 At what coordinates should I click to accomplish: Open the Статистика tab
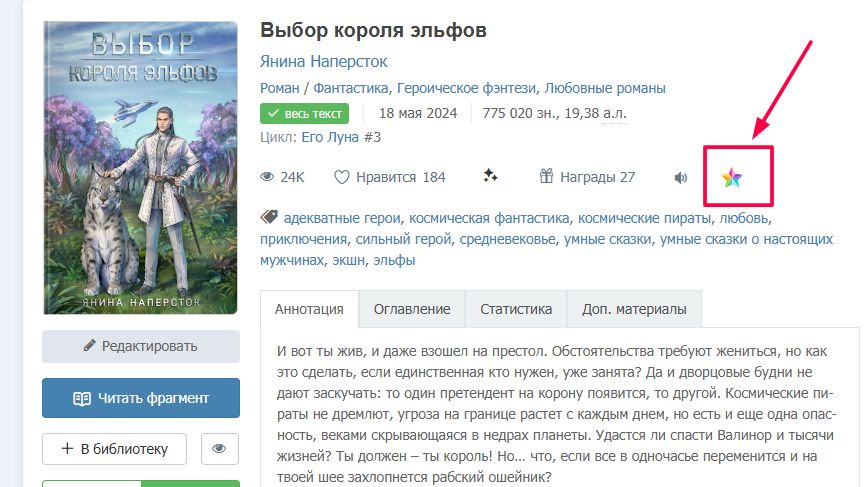coord(516,309)
